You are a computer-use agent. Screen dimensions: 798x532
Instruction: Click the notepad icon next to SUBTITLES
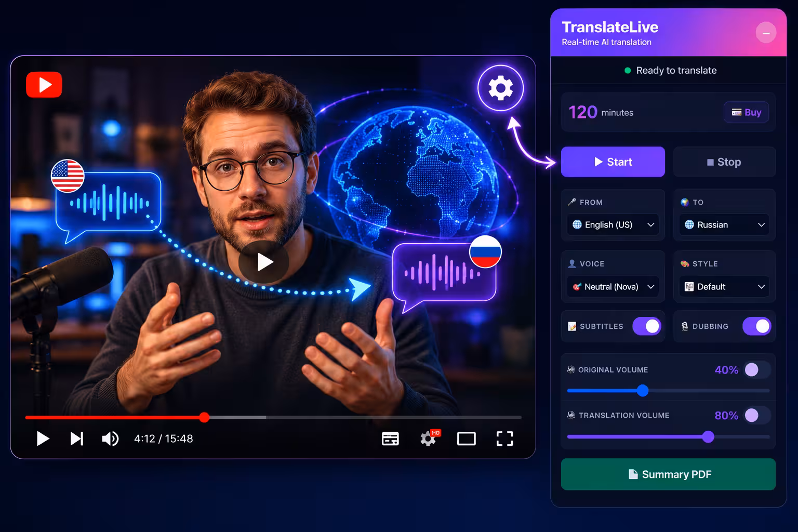(x=572, y=326)
